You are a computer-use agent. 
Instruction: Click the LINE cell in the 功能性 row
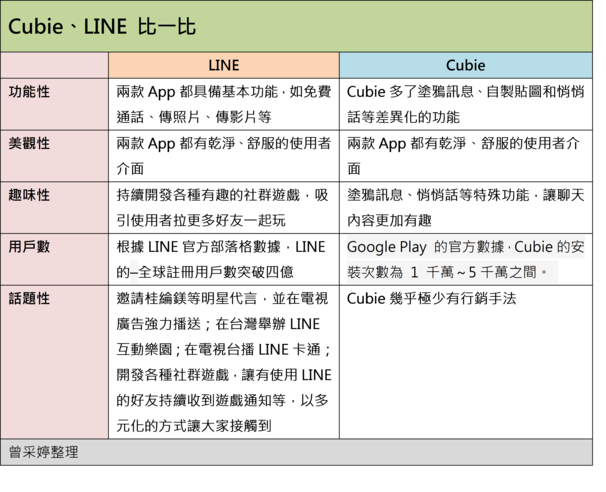pyautogui.click(x=223, y=103)
